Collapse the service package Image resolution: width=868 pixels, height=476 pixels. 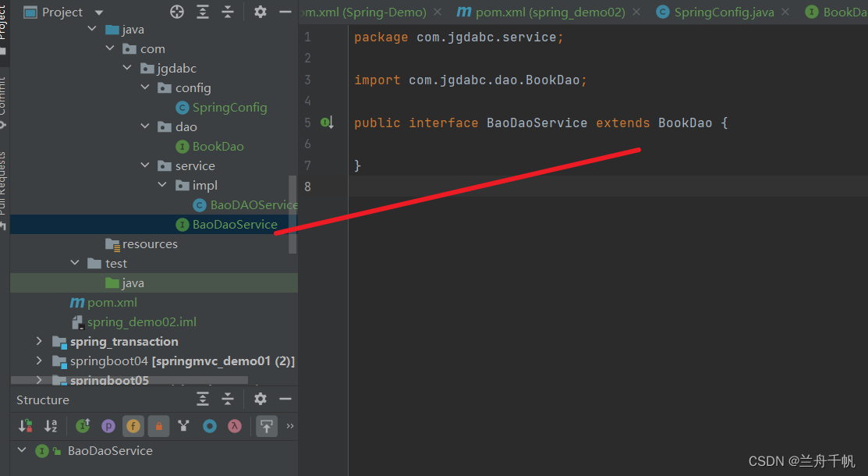(144, 165)
